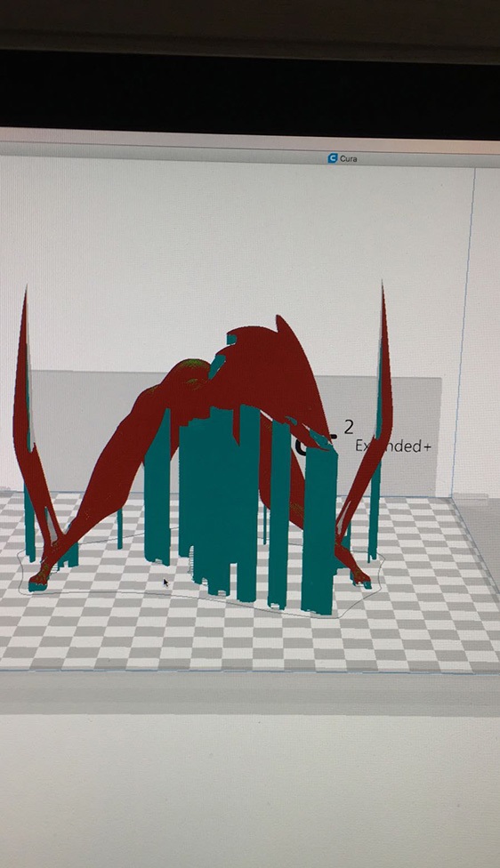
Task: Click the blue build volume edge line at right
Action: (x=463, y=332)
